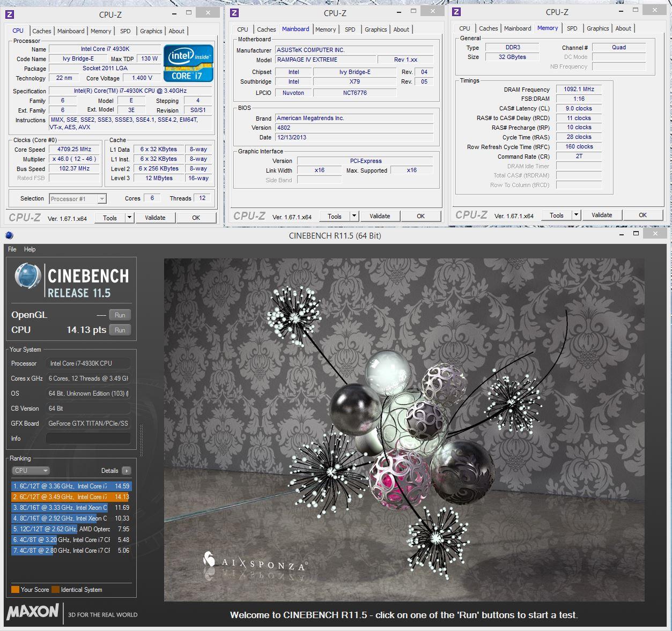Select highlighted ranking entry 2 scoring 14.13
The height and width of the screenshot is (631, 672).
[x=71, y=497]
